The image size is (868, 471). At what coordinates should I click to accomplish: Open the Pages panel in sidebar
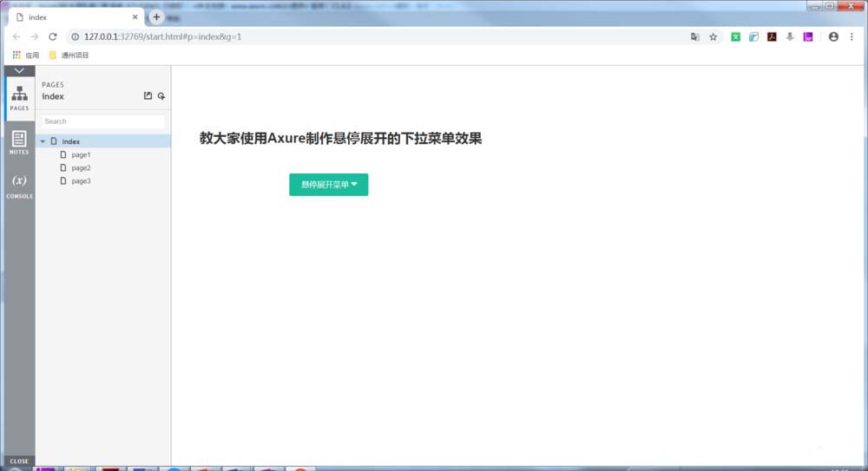(19, 98)
